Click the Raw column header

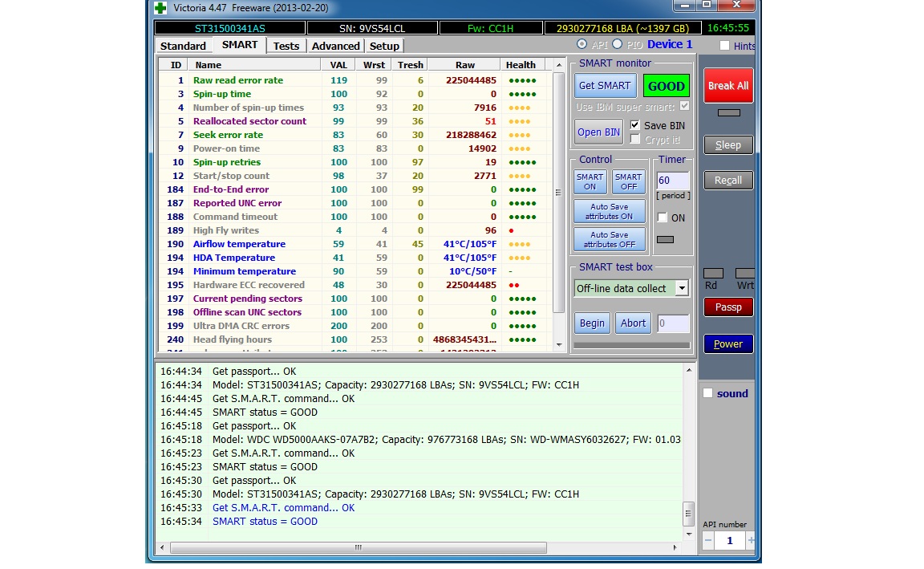(x=464, y=65)
